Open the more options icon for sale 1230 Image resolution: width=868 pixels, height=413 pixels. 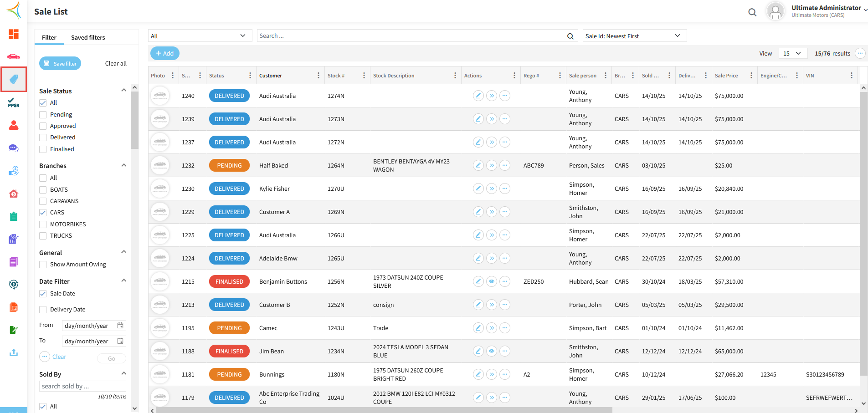pos(504,189)
